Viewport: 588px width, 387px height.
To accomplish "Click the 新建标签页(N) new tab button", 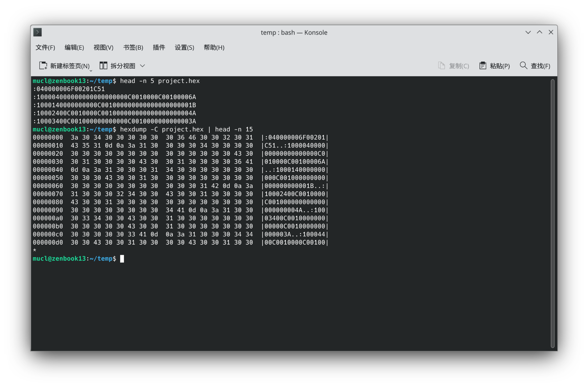I will point(64,66).
